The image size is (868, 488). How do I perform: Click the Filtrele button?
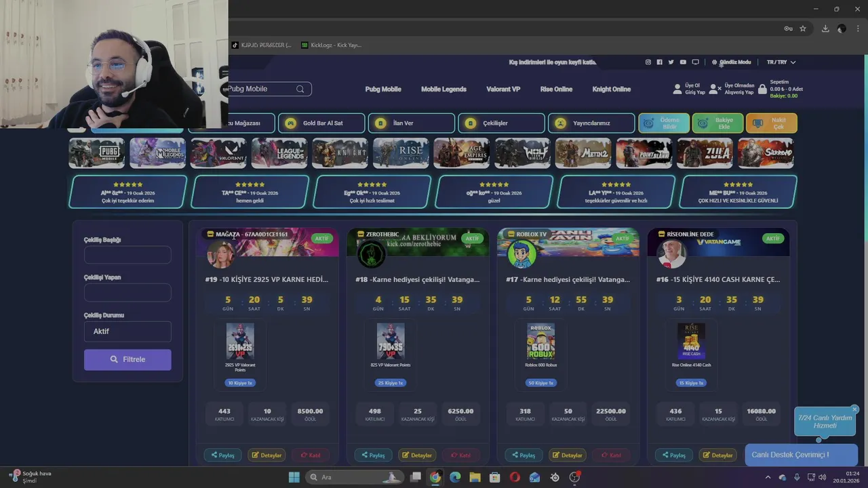tap(127, 359)
